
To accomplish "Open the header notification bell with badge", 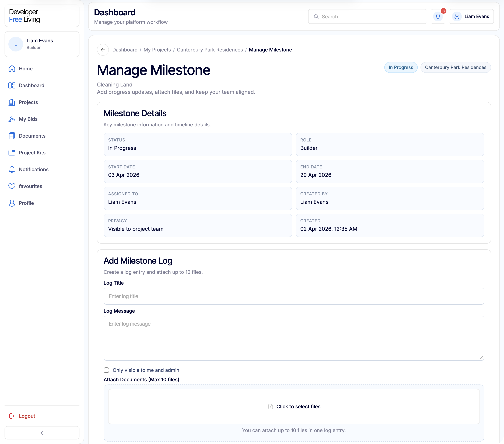I will pos(438,16).
